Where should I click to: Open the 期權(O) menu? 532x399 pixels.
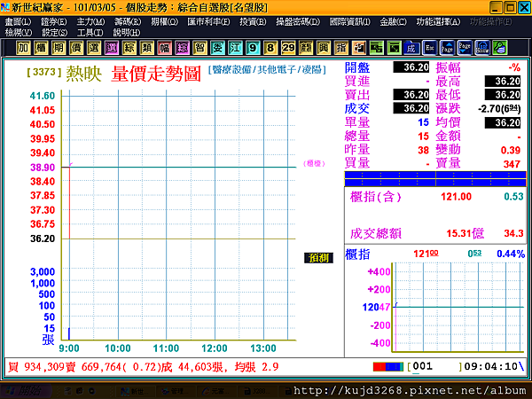point(165,21)
